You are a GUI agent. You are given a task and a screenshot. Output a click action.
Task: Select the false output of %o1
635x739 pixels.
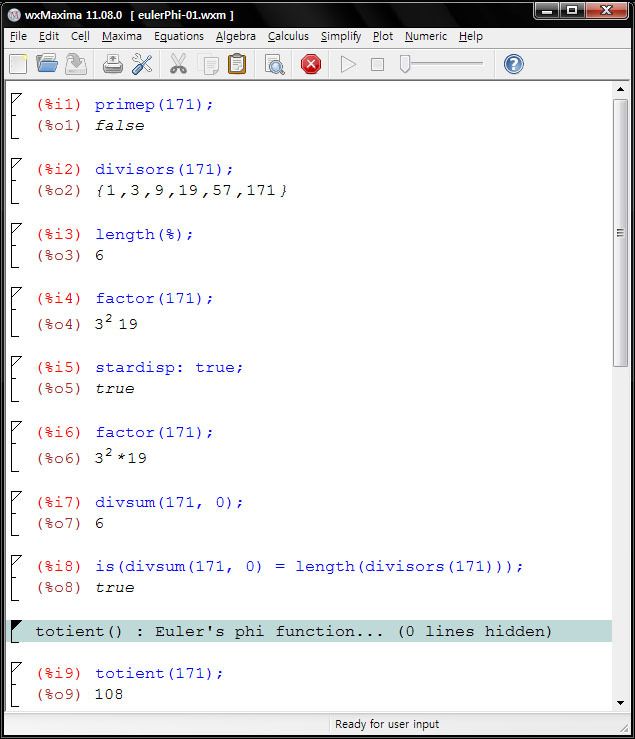click(120, 125)
